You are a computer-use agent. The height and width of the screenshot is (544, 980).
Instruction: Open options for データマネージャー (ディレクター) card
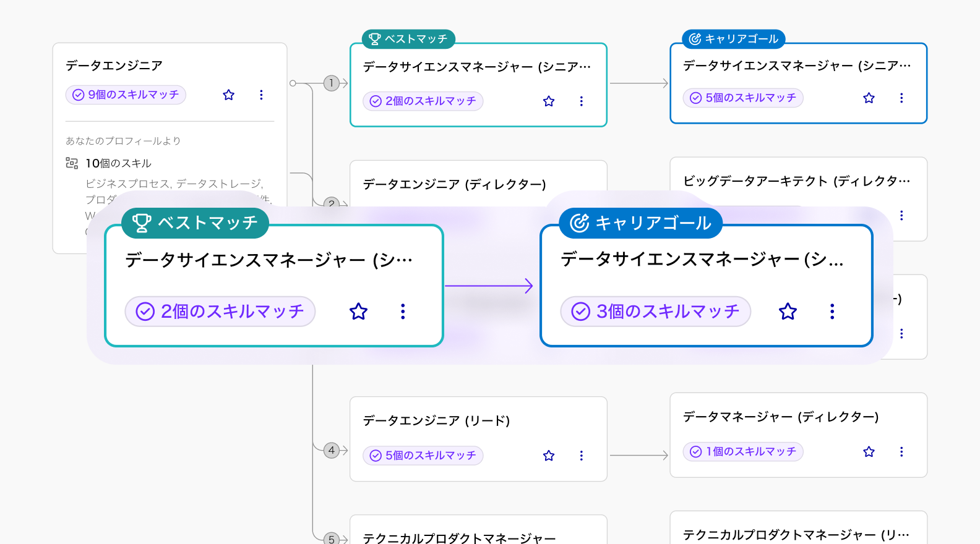pyautogui.click(x=901, y=452)
